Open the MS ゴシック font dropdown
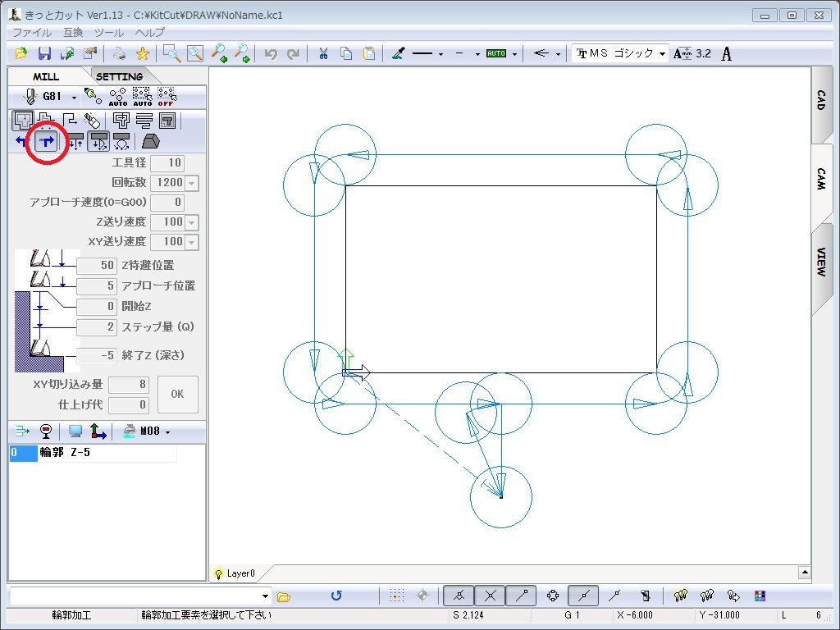 point(662,54)
